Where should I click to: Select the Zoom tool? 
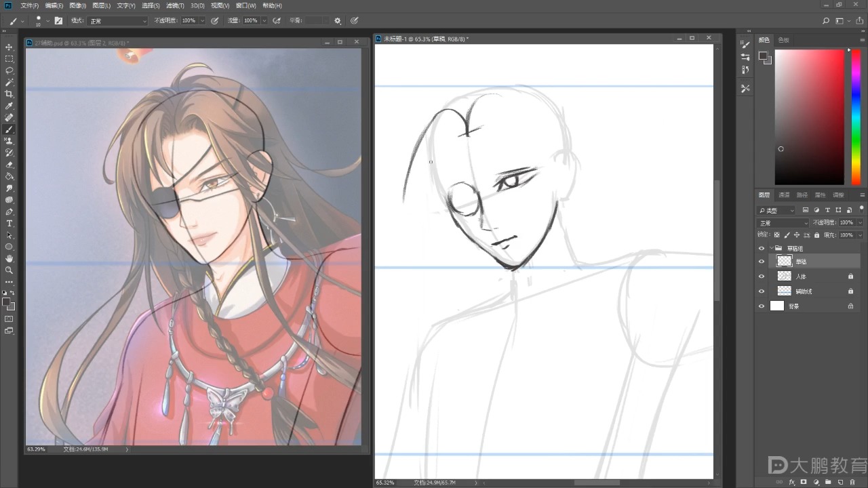pos(9,270)
